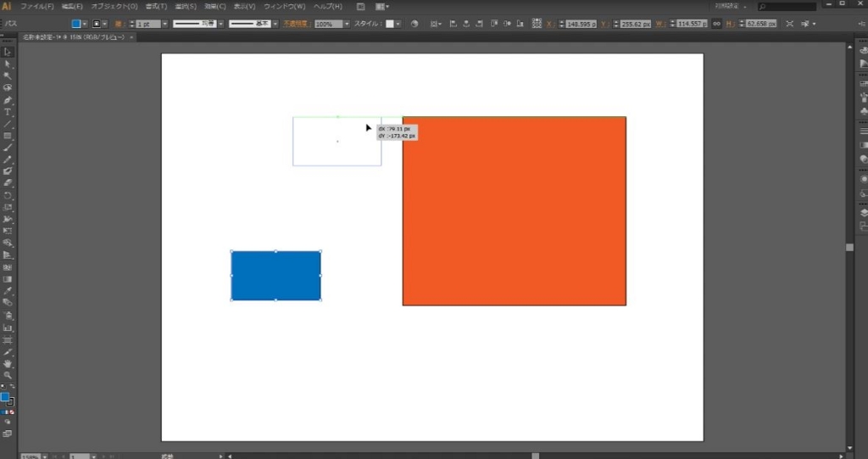
Task: Open 書式(T) menu
Action: (x=156, y=7)
